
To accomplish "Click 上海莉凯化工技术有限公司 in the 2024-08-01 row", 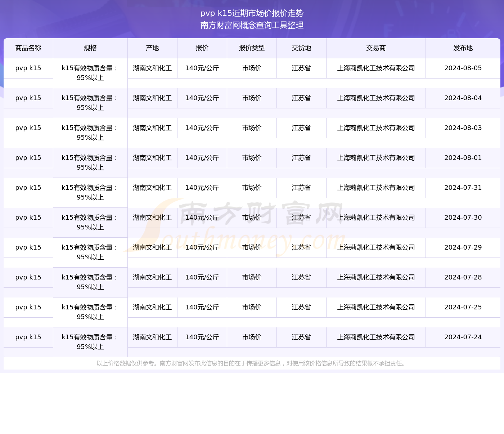I will [x=376, y=158].
